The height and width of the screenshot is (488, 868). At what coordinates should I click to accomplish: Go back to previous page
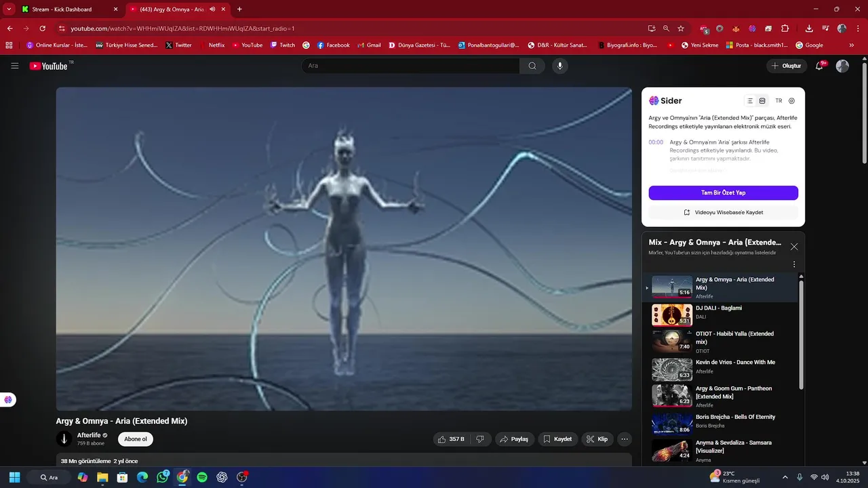[10, 28]
